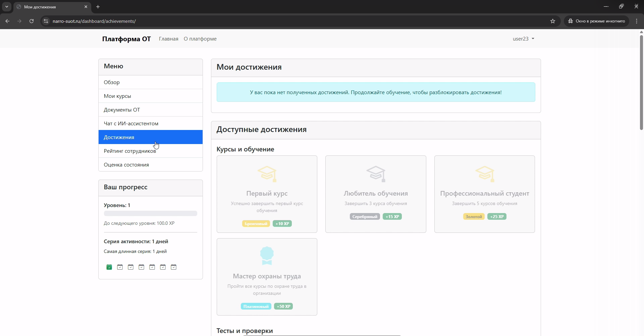The image size is (644, 336).
Task: Click the Профессиональный студент graduation cap icon
Action: click(x=485, y=174)
